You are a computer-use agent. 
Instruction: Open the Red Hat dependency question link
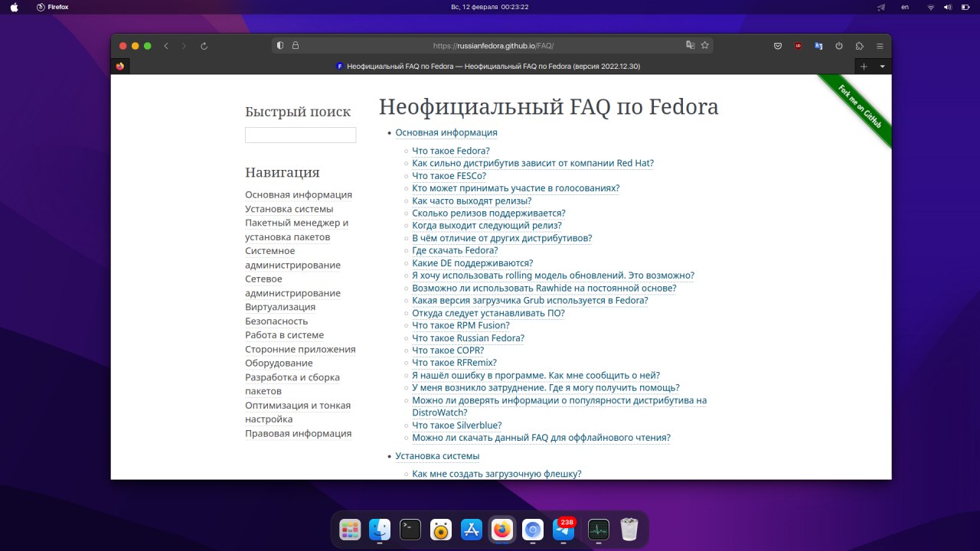coord(533,163)
